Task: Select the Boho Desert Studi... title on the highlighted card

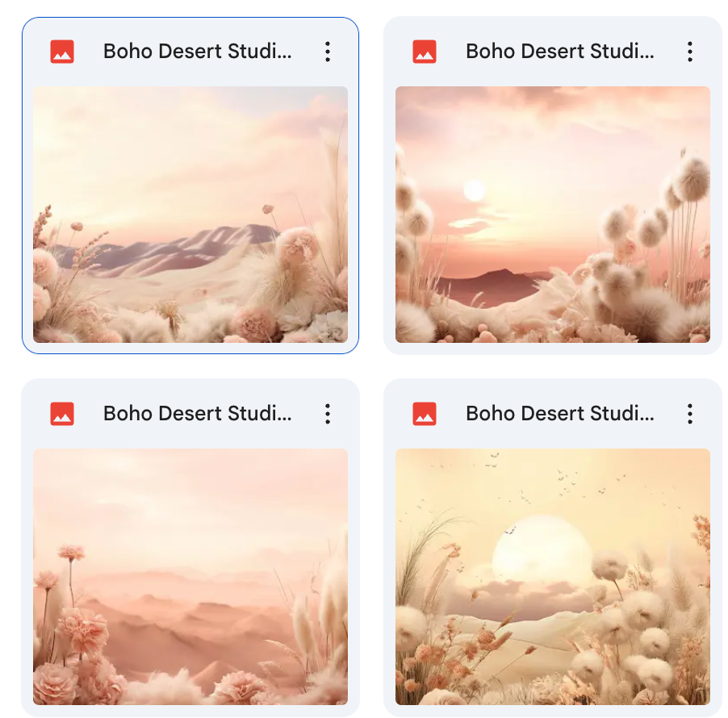Action: [x=197, y=51]
